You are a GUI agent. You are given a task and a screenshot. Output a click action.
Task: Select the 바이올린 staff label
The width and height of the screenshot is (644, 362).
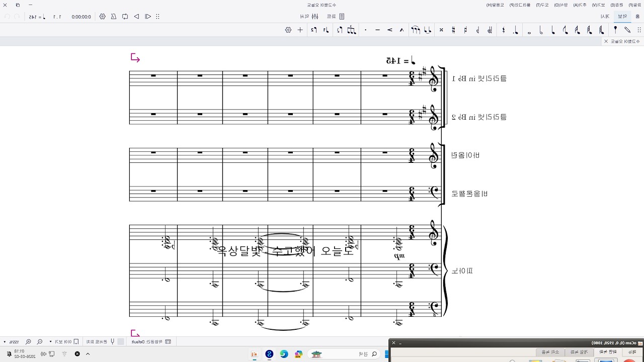point(466,155)
